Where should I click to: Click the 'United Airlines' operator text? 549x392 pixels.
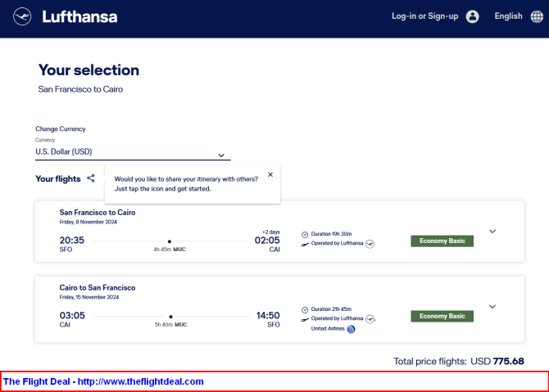click(328, 329)
